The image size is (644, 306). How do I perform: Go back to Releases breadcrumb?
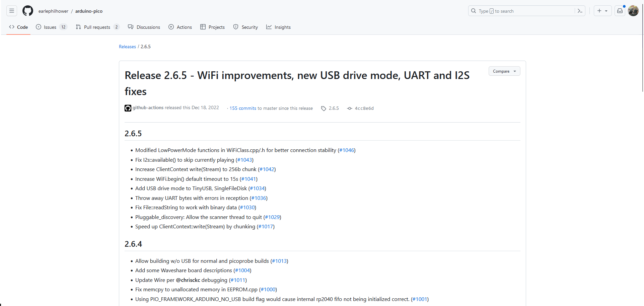pyautogui.click(x=127, y=47)
